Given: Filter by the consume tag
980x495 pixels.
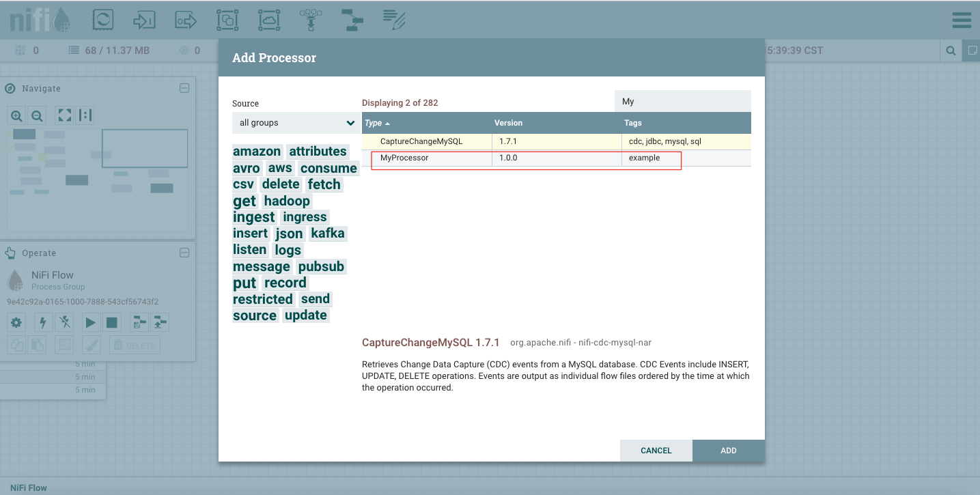Looking at the screenshot, I should pos(328,168).
